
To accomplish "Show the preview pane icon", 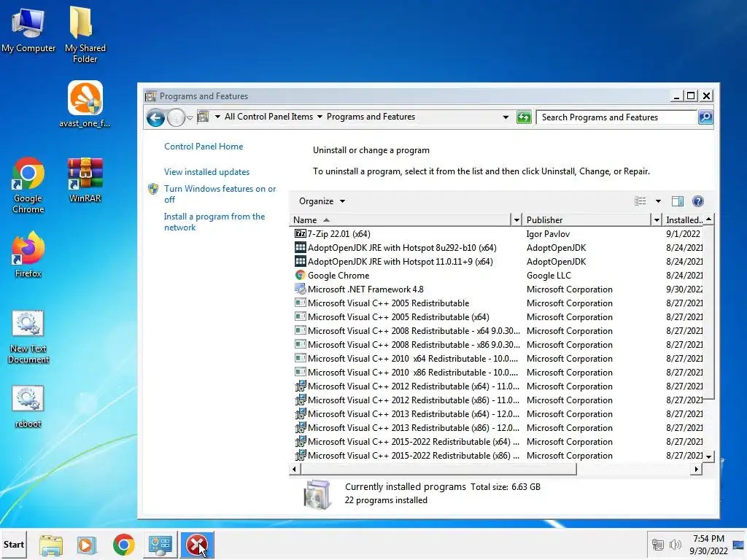I will (678, 201).
